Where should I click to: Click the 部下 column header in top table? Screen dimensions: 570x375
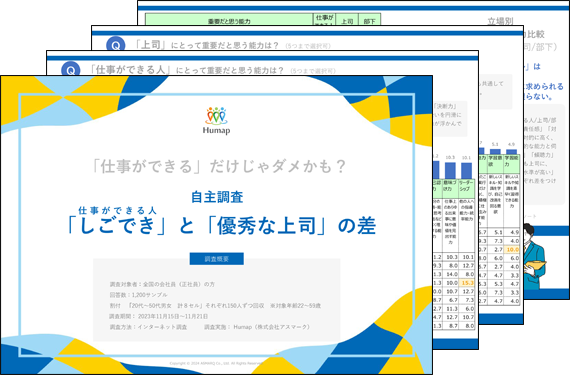coord(369,21)
